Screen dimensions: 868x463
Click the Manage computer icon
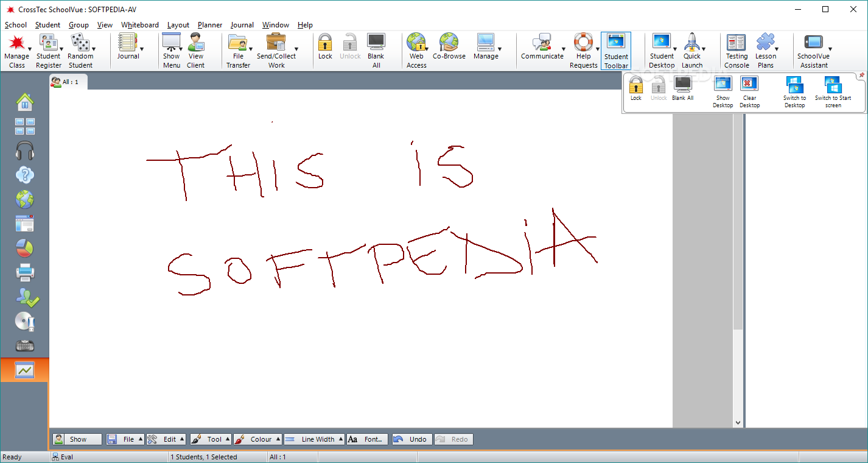tap(485, 42)
